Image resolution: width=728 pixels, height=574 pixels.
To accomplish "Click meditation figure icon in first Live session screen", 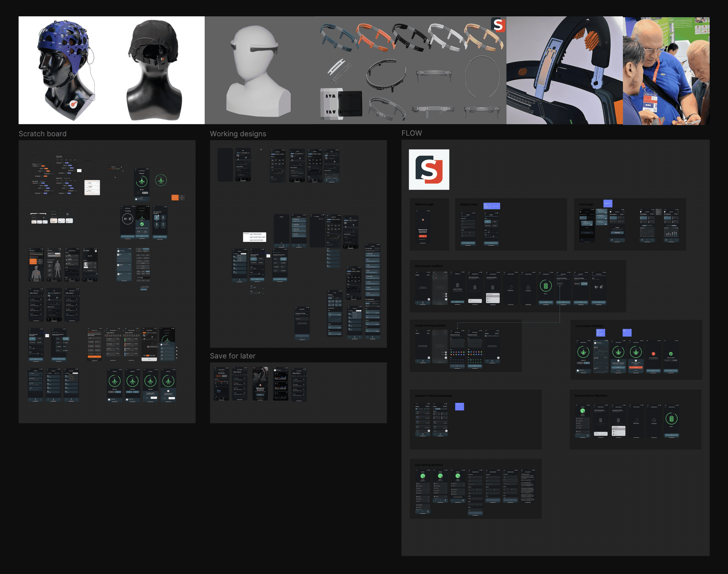I will tap(583, 352).
